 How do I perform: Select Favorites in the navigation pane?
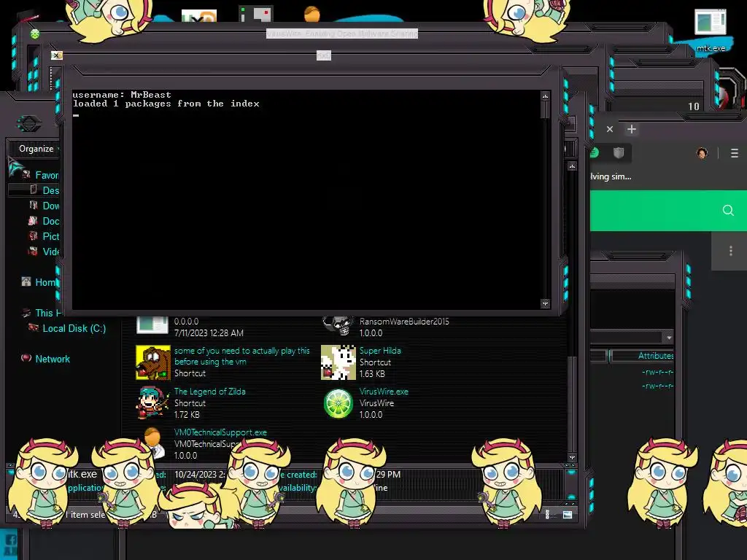coord(47,175)
